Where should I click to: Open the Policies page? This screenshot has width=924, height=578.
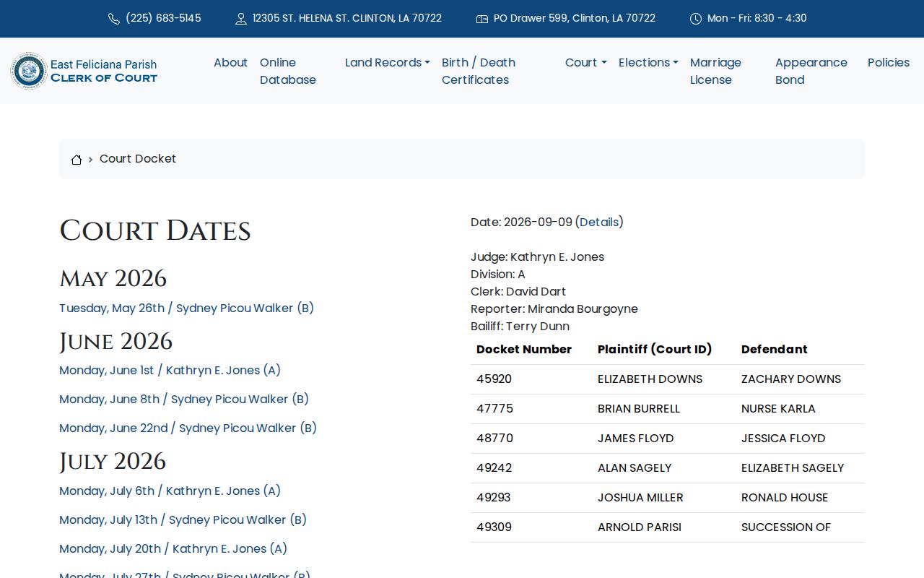(889, 63)
